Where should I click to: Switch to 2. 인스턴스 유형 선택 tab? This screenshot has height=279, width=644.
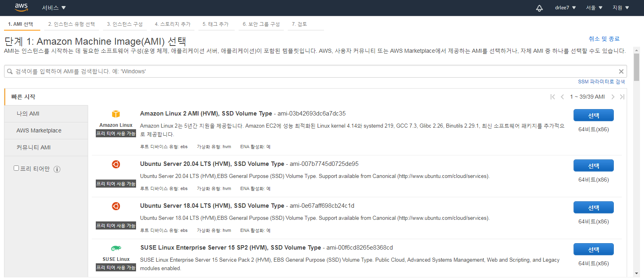tap(71, 24)
